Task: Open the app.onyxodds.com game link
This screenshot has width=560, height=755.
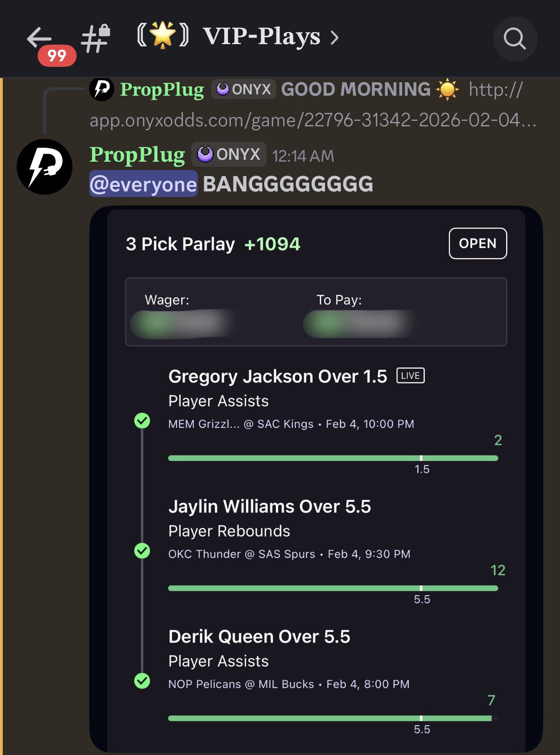Action: click(x=313, y=120)
